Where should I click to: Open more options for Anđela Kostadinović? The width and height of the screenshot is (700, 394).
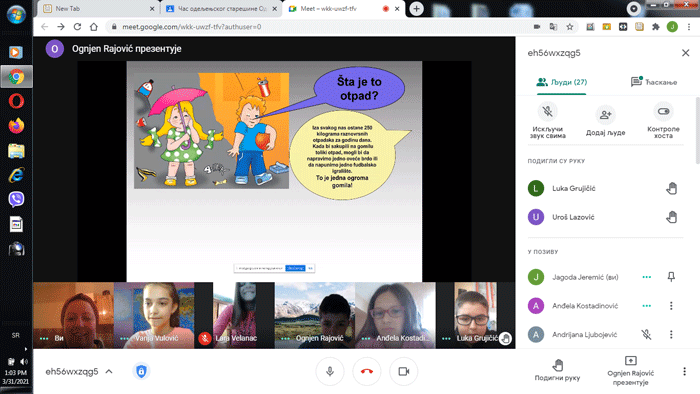point(671,306)
